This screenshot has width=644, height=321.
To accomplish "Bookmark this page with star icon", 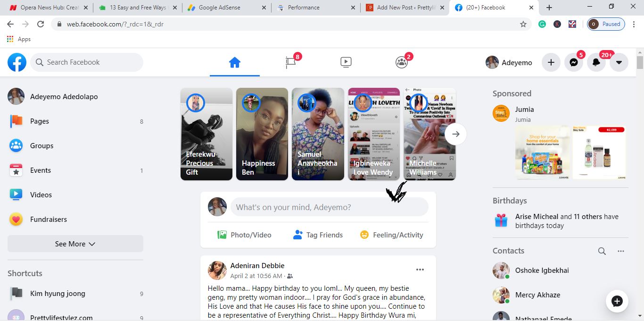I will pos(523,24).
